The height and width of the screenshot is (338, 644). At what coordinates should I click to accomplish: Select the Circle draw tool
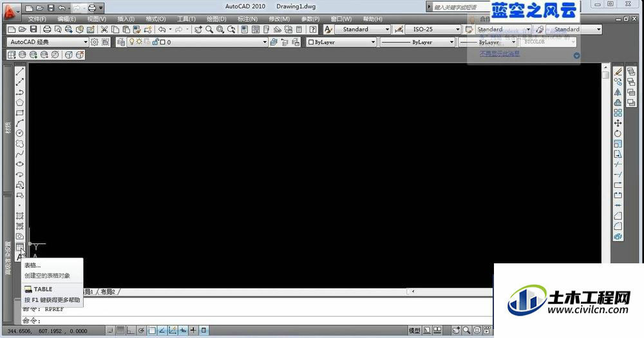coord(20,133)
